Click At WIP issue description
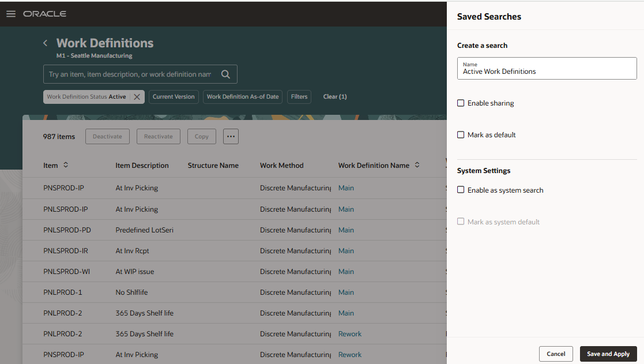Image resolution: width=644 pixels, height=364 pixels. tap(135, 272)
